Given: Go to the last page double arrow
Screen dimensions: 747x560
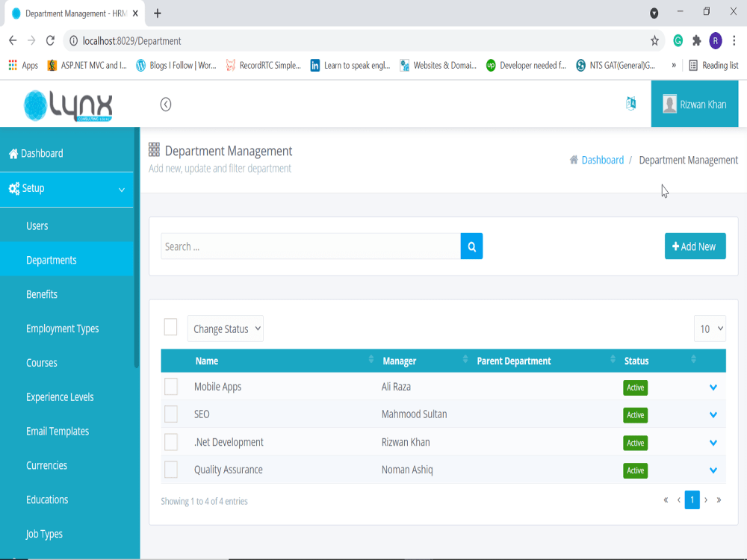Looking at the screenshot, I should pos(719,500).
